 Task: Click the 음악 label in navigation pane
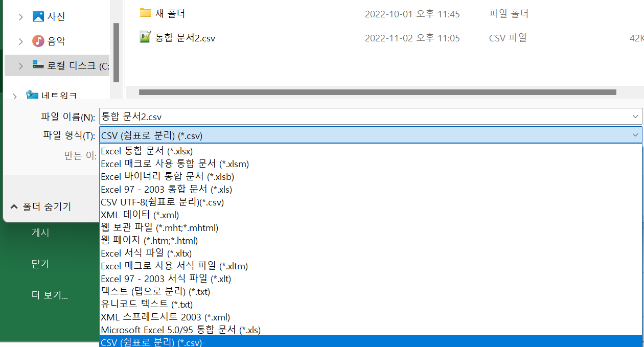pyautogui.click(x=56, y=41)
